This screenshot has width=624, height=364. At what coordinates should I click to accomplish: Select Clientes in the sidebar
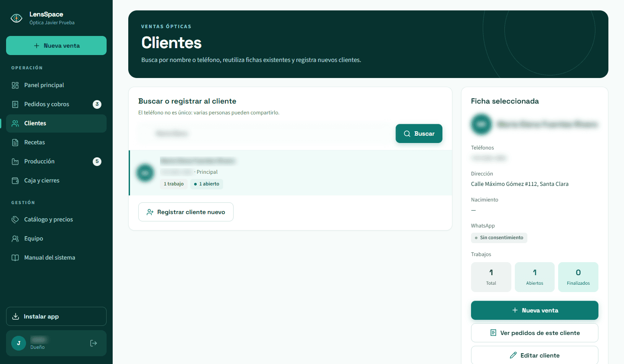pos(56,123)
